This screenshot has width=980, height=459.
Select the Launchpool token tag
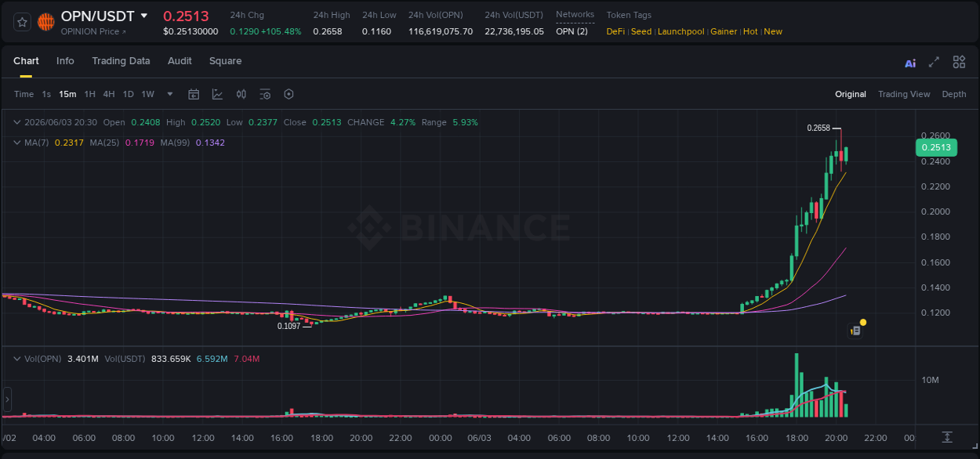tap(681, 31)
